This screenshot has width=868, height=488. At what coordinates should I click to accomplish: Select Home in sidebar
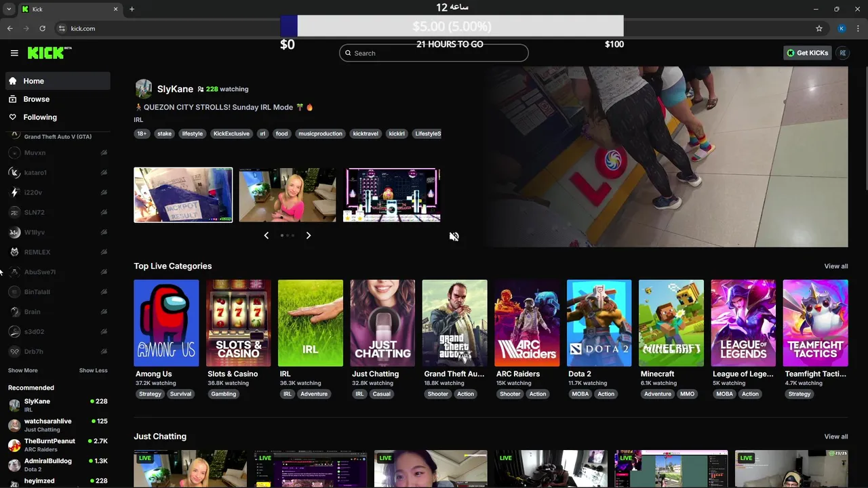[58, 81]
